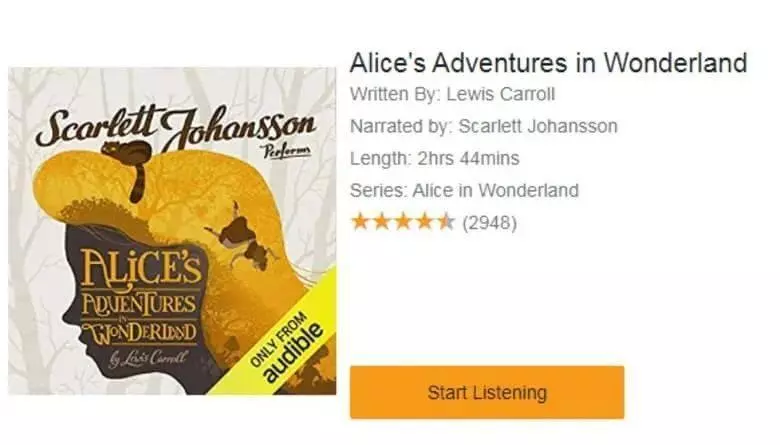The width and height of the screenshot is (780, 445).
Task: Click the small Performs text on the cover
Action: point(288,151)
